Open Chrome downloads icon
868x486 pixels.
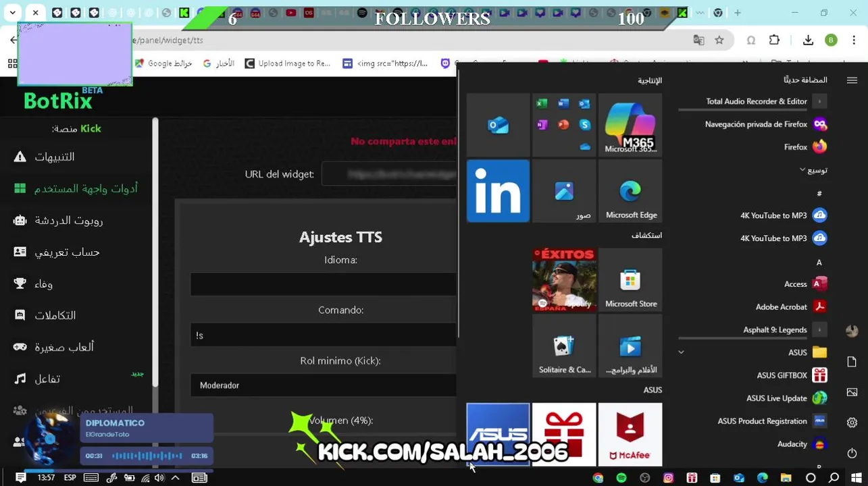(x=808, y=40)
